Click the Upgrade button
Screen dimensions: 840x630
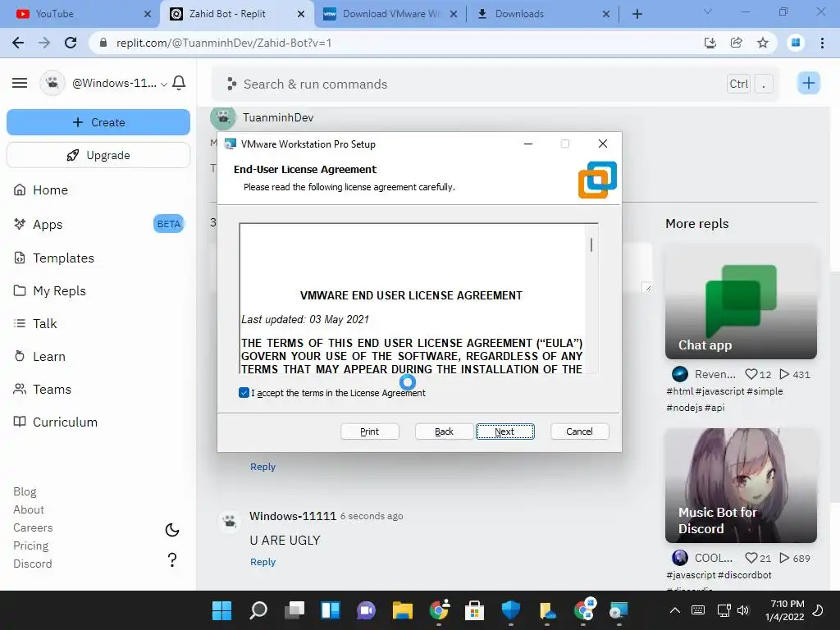point(98,155)
